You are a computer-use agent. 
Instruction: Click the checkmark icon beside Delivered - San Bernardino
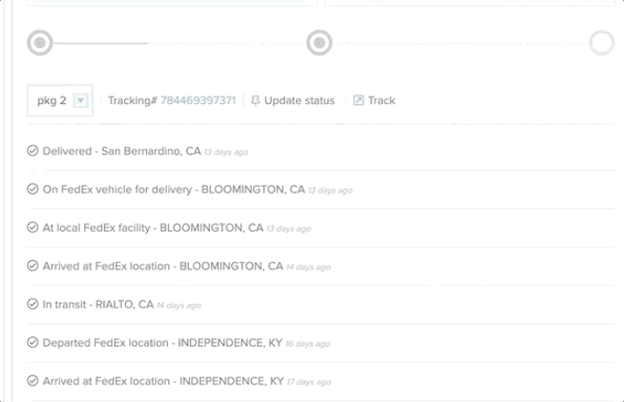click(33, 151)
